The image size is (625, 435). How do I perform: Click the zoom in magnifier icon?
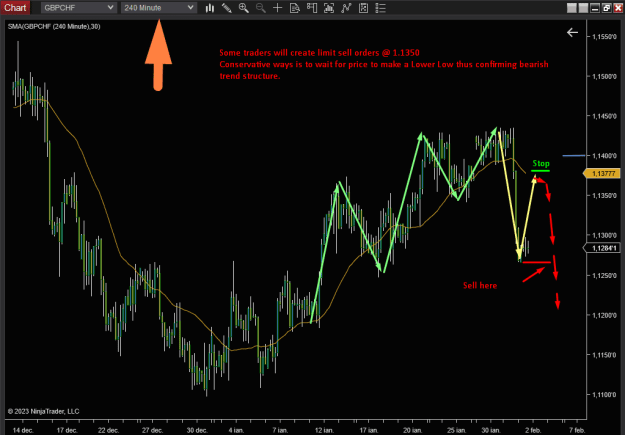[244, 8]
